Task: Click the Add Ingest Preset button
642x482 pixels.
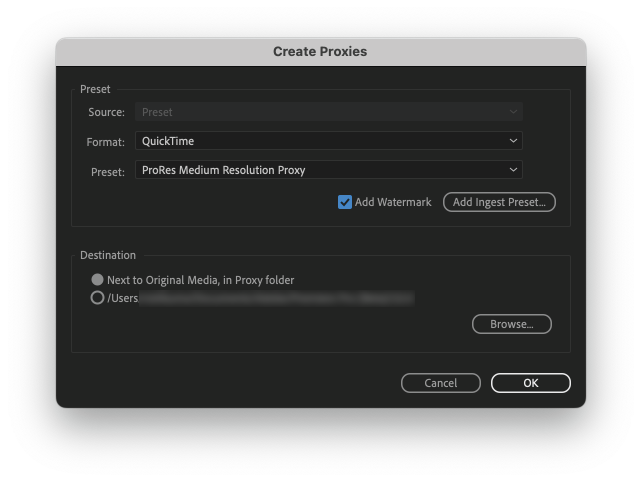Action: point(499,202)
